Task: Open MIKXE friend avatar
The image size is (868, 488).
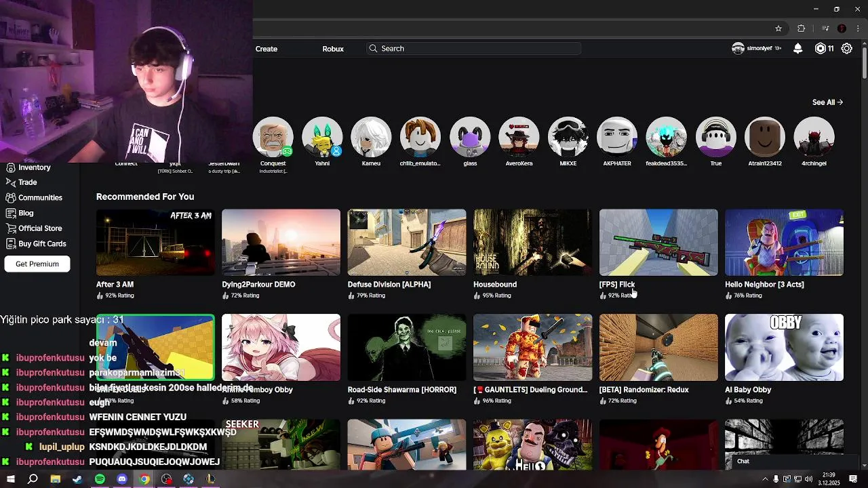Action: click(x=568, y=137)
